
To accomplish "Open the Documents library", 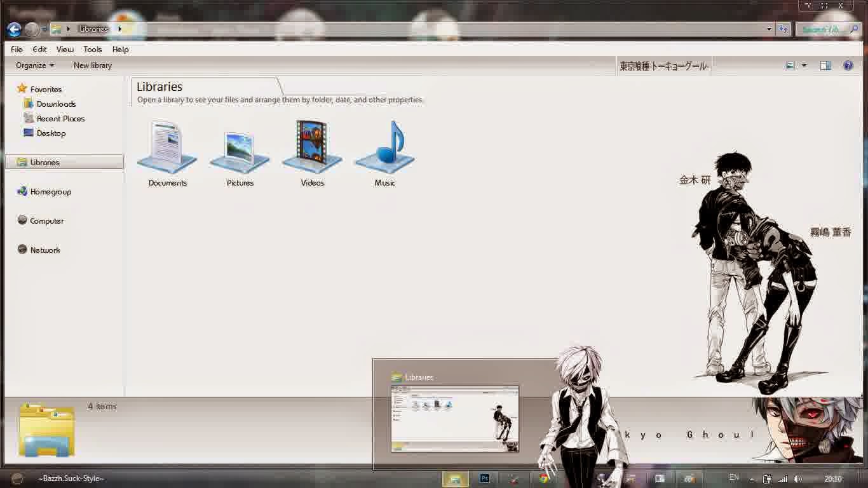I will pos(168,154).
